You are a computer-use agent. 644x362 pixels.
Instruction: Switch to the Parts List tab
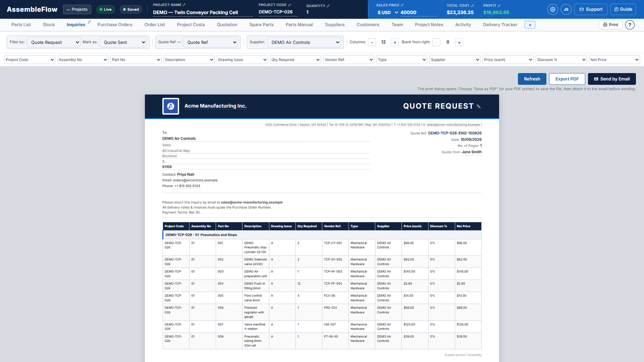coord(21,25)
